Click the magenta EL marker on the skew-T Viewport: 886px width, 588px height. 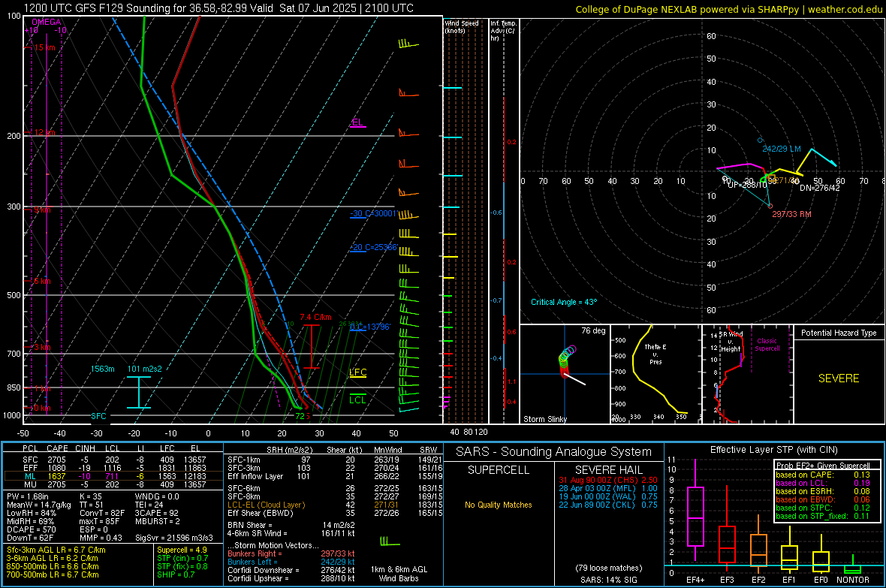pyautogui.click(x=357, y=122)
